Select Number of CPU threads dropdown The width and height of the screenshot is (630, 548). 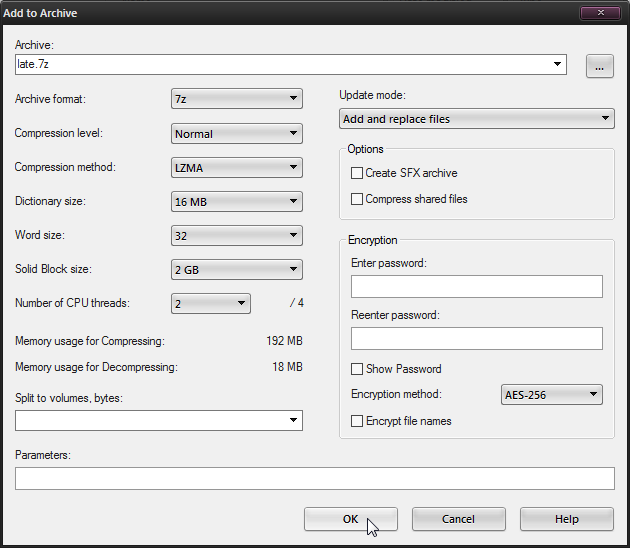(x=210, y=304)
